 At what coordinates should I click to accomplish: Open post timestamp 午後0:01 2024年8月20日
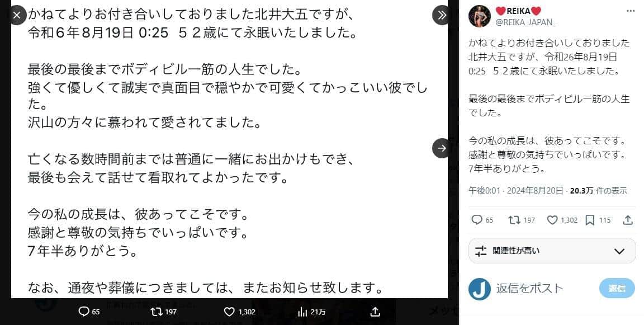coord(516,191)
